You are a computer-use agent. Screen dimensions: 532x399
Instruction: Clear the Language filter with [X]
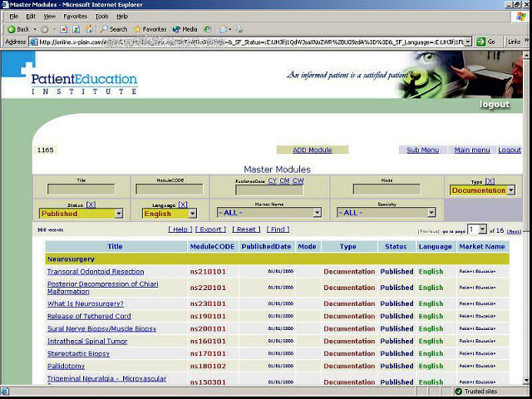[x=182, y=204]
